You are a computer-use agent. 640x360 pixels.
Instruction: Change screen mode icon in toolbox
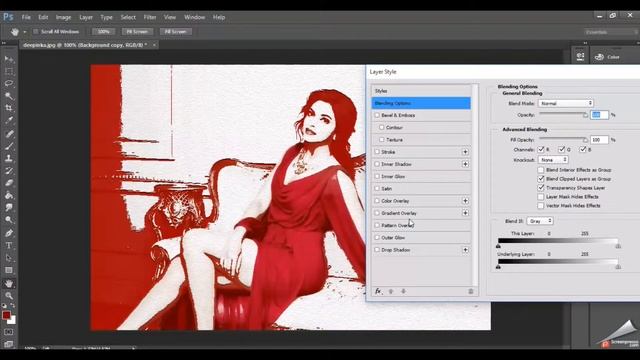coord(9,344)
